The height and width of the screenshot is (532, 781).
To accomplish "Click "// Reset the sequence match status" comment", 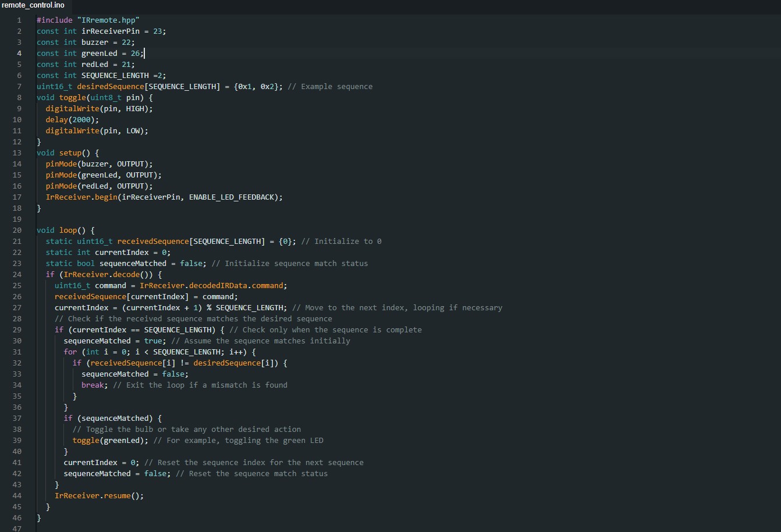I will click(x=252, y=473).
